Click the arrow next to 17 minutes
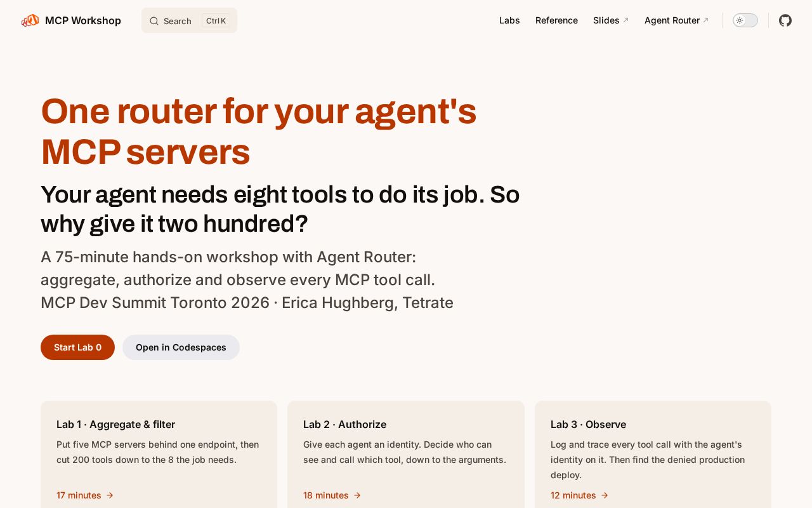 (x=110, y=495)
